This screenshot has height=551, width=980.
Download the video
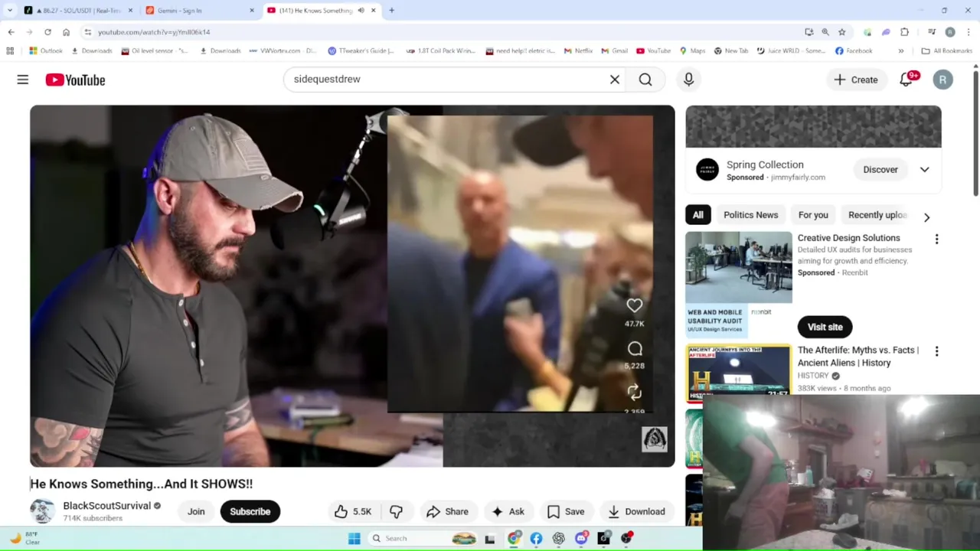(635, 511)
